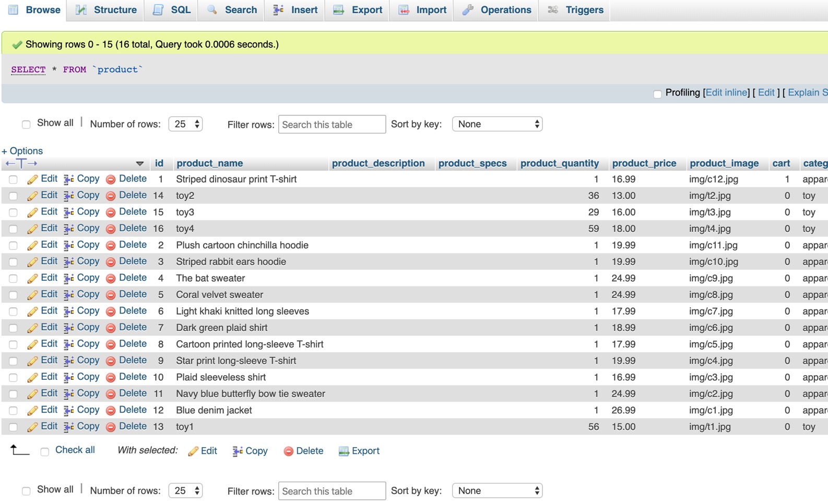Click the Copy icon in With selected row
Screen dimensions: 828x504
(x=238, y=451)
